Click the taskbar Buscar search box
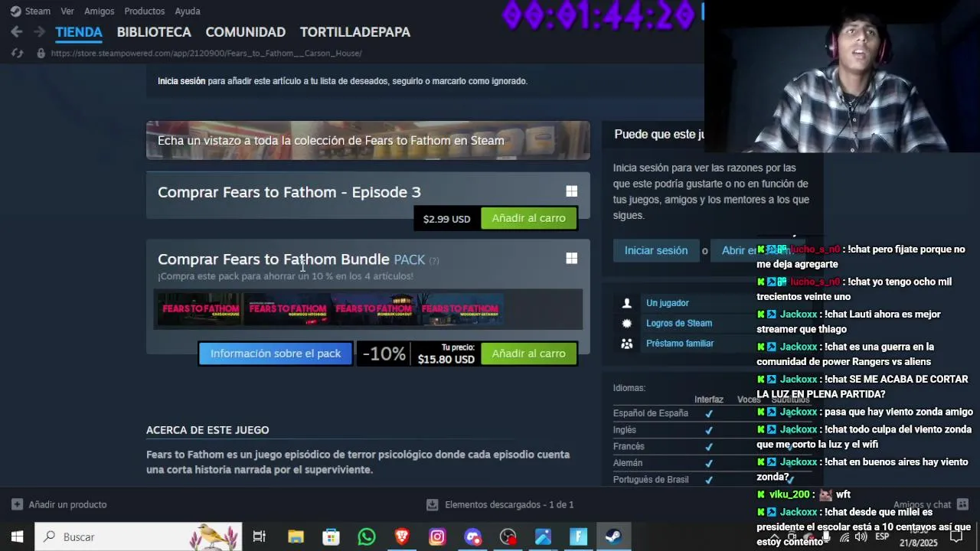 (x=139, y=536)
